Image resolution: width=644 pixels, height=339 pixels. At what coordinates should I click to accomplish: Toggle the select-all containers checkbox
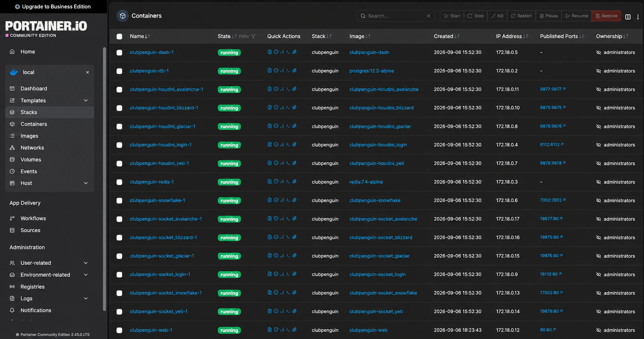tap(119, 37)
